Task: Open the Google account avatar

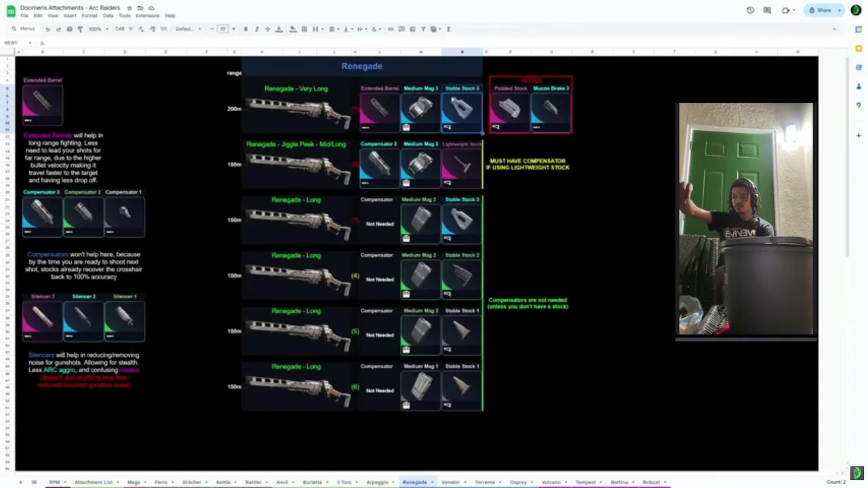Action: point(856,10)
